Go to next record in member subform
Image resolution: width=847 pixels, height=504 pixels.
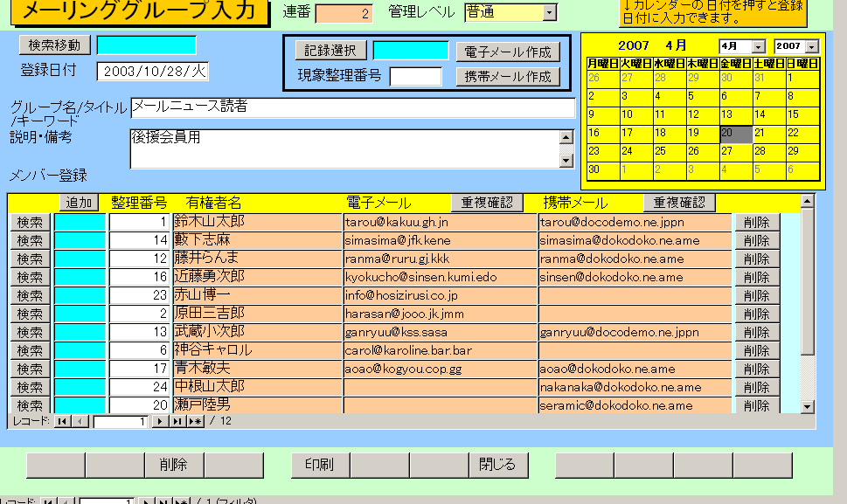coord(159,421)
